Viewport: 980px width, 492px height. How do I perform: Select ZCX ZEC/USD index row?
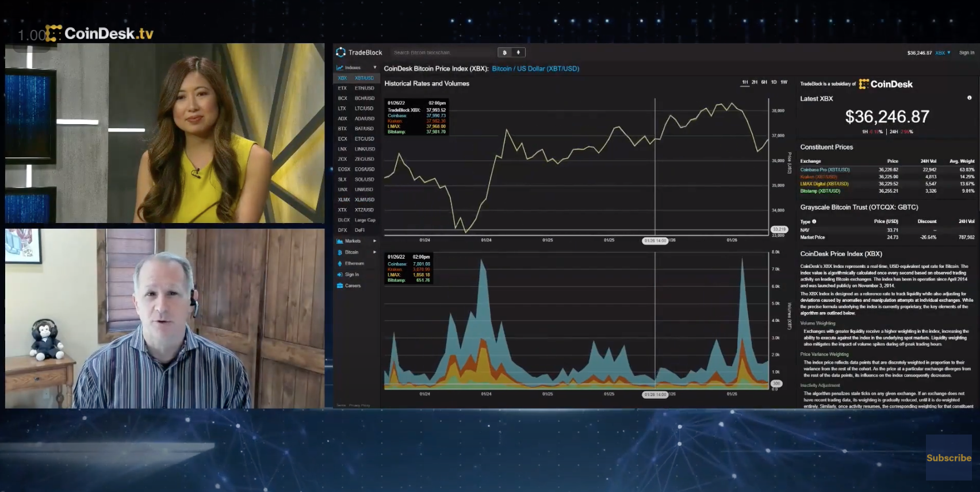click(x=357, y=159)
